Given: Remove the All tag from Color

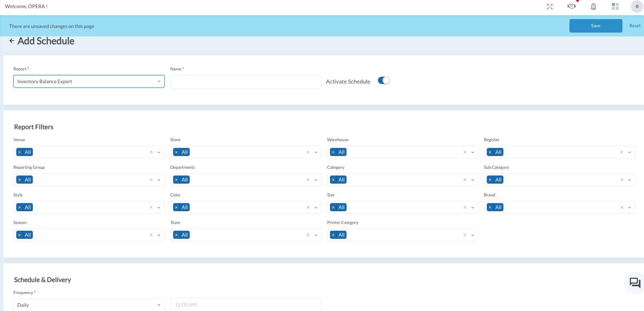Looking at the screenshot, I should pos(176,207).
